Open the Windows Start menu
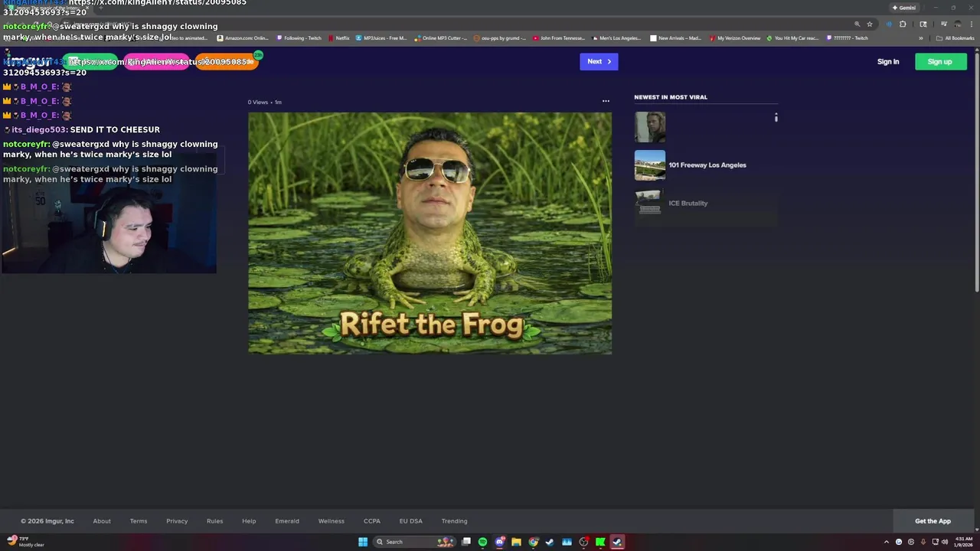980x551 pixels. tap(363, 542)
